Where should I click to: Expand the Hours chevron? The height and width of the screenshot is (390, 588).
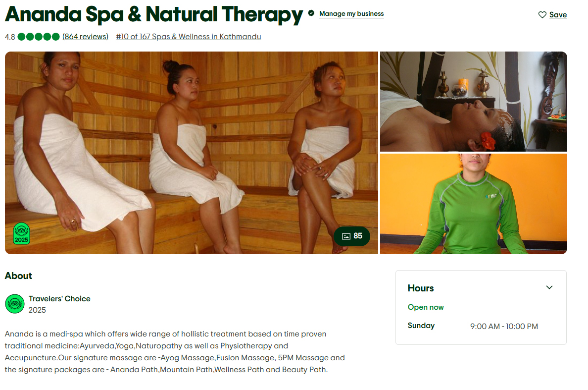coord(549,287)
